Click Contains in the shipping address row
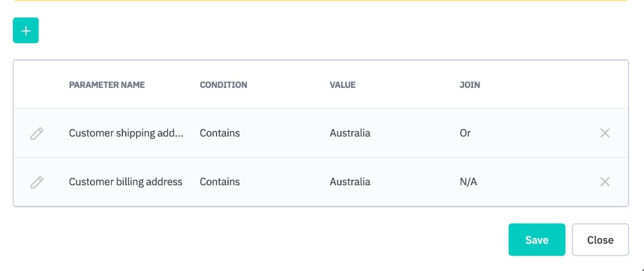Viewport: 644px width, 271px height. pyautogui.click(x=220, y=133)
